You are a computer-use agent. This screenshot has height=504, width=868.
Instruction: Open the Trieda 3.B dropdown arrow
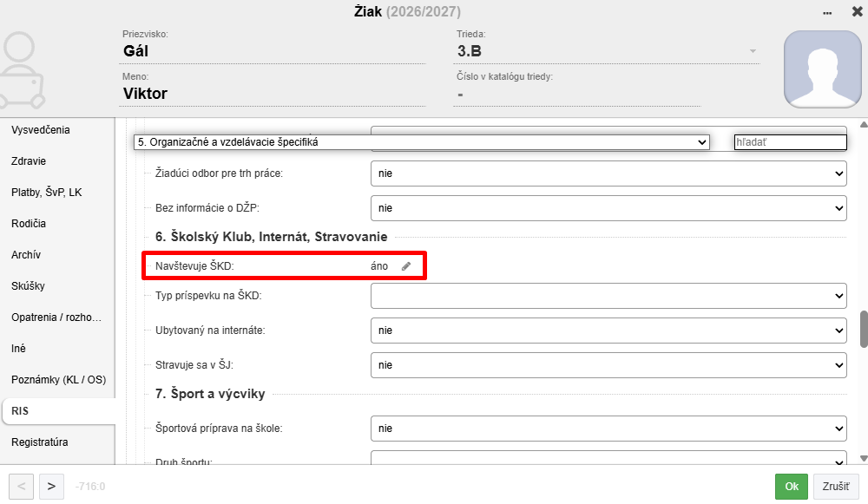(753, 51)
